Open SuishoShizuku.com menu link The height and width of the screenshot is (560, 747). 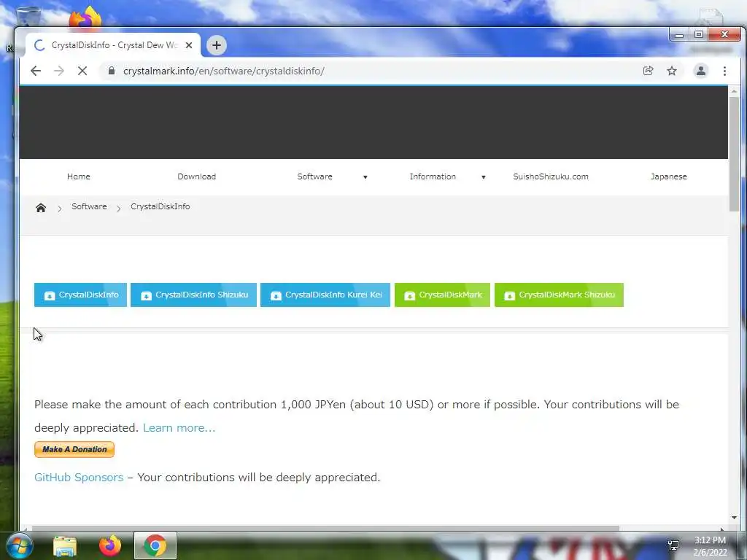click(x=551, y=176)
